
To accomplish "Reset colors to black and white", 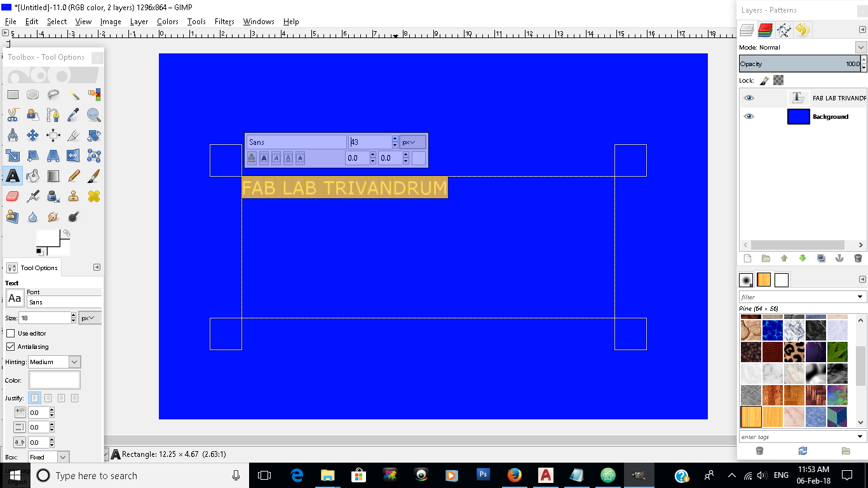I will click(39, 252).
